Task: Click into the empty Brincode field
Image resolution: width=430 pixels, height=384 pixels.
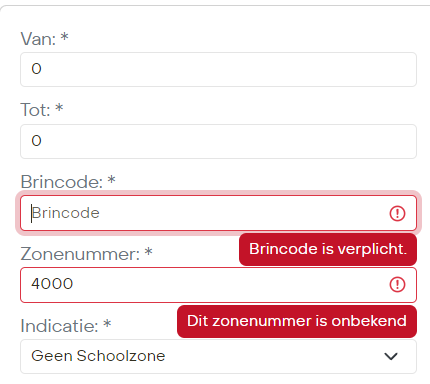Action: 218,213
